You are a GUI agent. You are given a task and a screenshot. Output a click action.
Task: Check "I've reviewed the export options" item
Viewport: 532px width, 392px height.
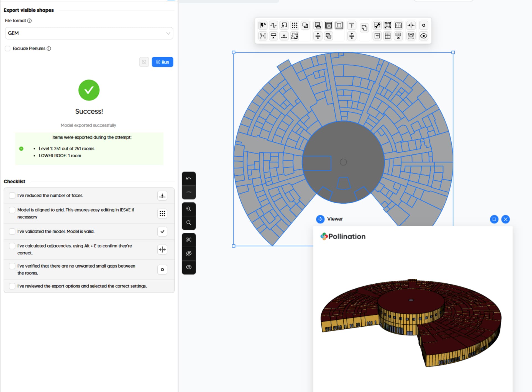12,286
